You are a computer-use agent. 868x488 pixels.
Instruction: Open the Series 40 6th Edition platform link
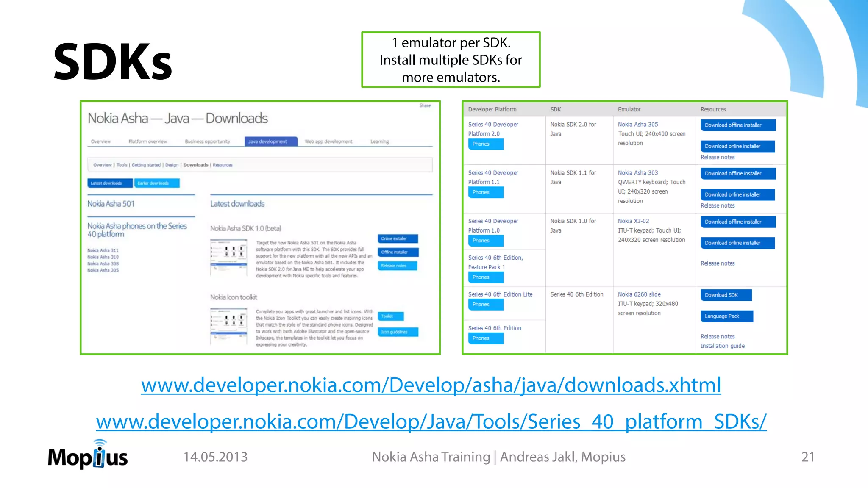click(x=495, y=328)
